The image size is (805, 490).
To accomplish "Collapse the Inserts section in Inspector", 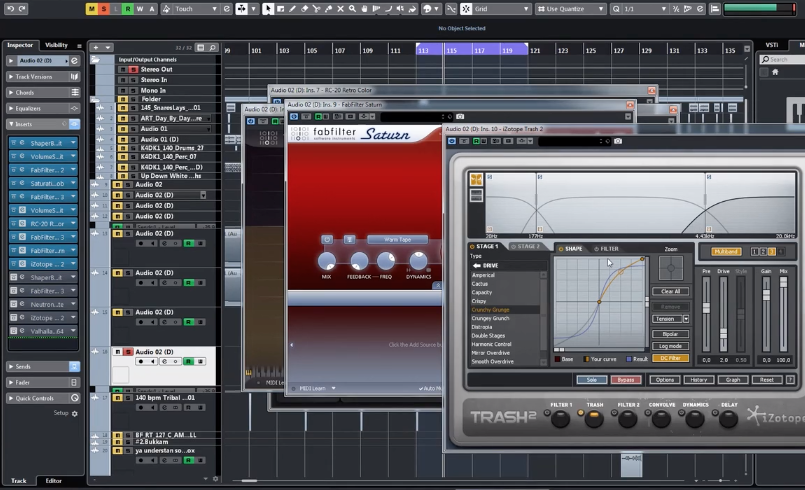I will click(11, 124).
